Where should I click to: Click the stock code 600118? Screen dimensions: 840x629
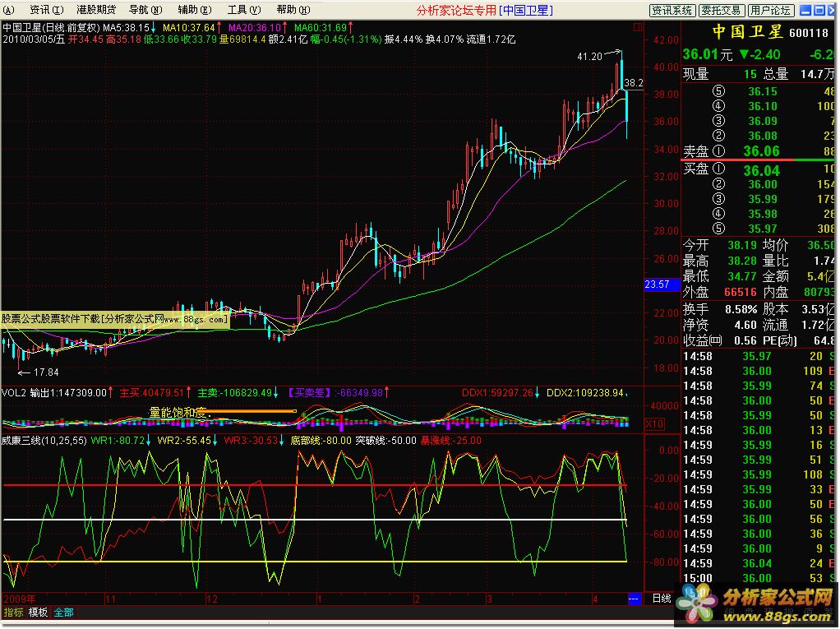pyautogui.click(x=809, y=33)
